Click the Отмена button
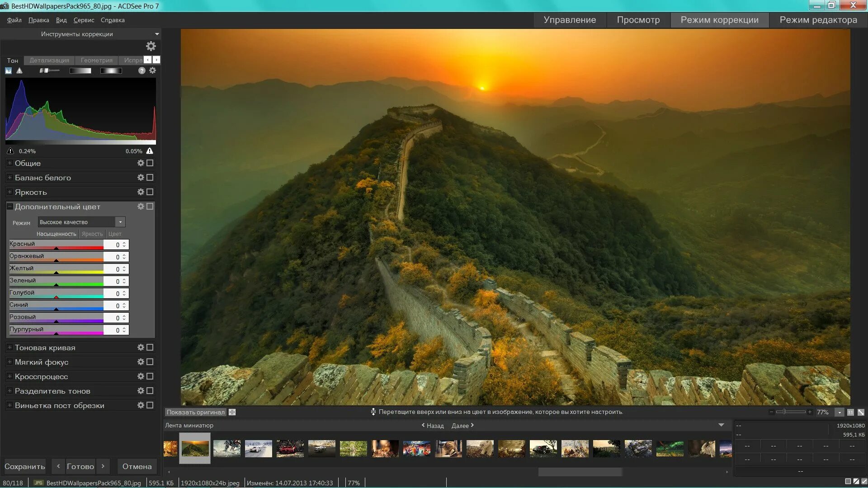 137,466
